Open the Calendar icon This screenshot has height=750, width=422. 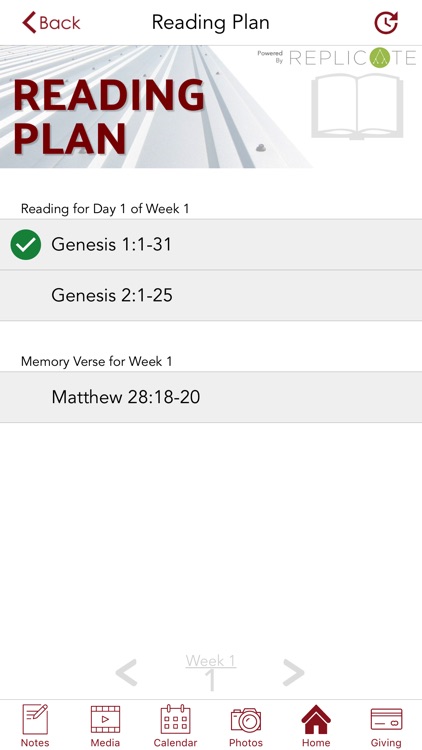coord(175,719)
